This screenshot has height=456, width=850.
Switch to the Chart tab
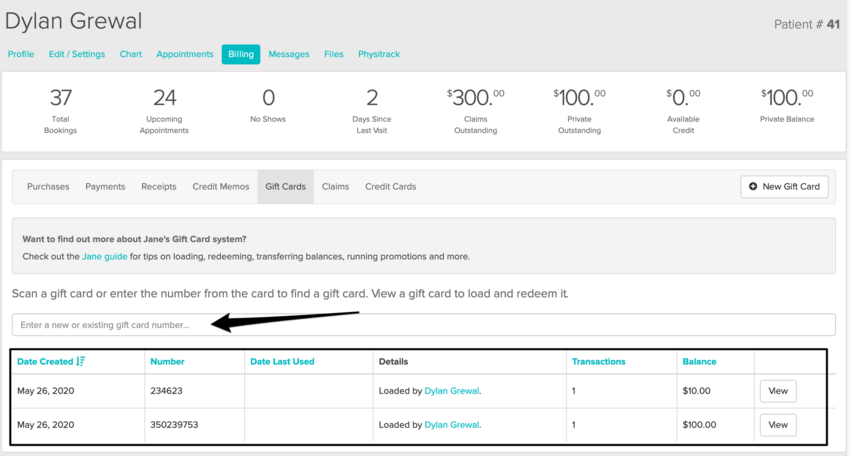[130, 54]
